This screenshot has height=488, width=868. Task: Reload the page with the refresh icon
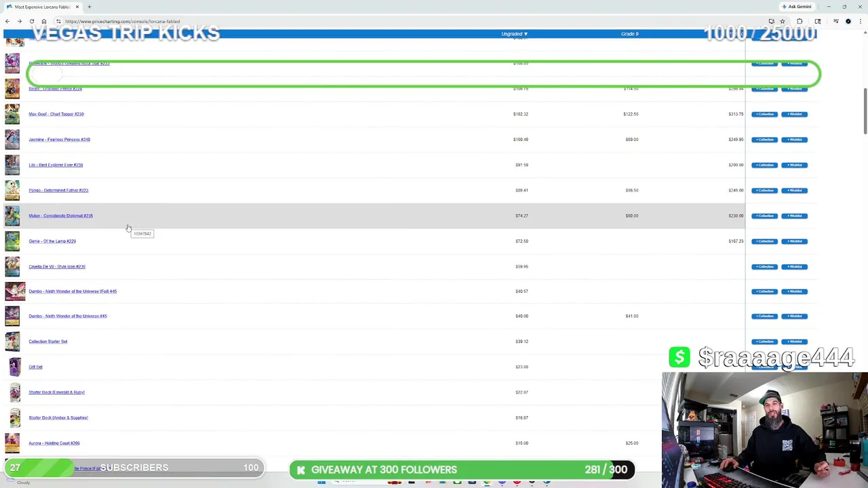pyautogui.click(x=32, y=21)
